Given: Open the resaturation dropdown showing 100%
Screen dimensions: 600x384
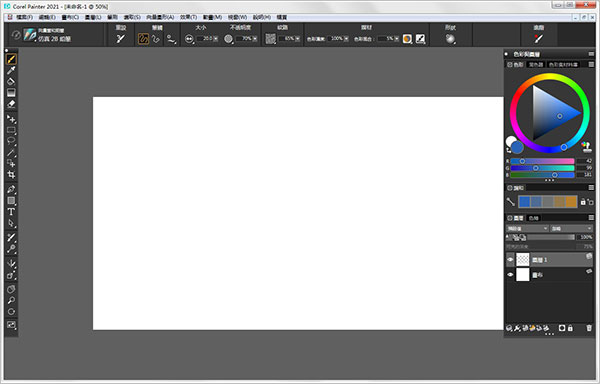Looking at the screenshot, I should [x=346, y=39].
